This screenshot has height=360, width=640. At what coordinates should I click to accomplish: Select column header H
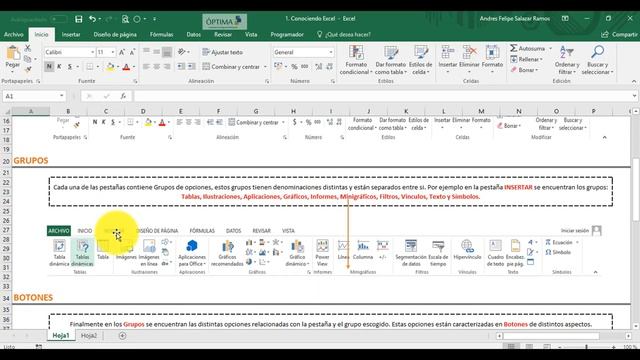point(293,111)
